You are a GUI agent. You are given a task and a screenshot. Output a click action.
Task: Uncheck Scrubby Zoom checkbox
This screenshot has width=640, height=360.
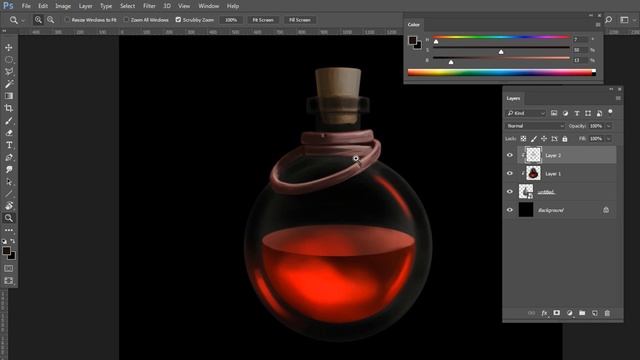[178, 20]
